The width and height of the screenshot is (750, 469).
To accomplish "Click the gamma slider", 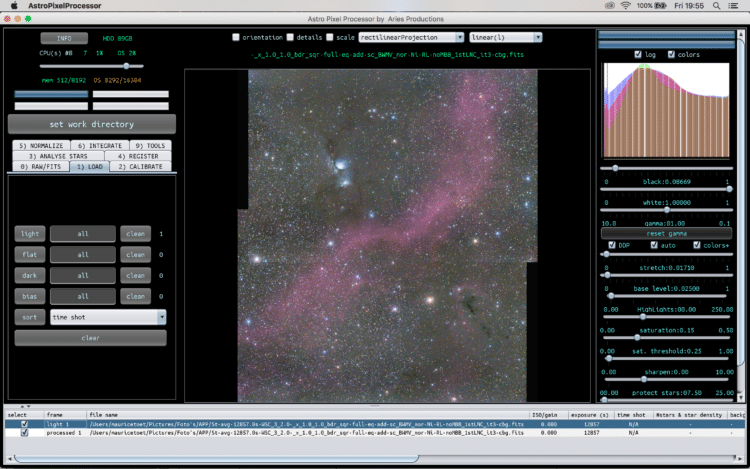I will [666, 210].
